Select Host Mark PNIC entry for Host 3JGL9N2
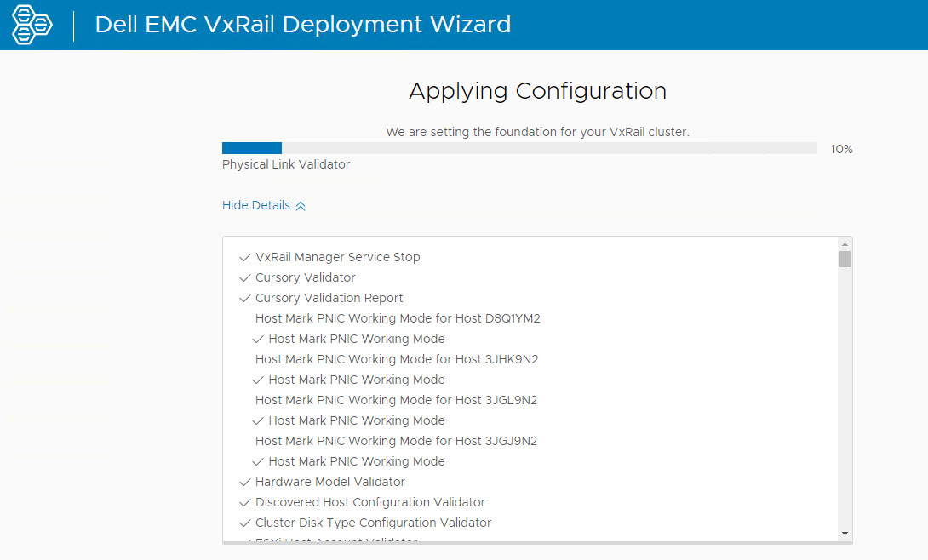This screenshot has width=928, height=560. tap(396, 400)
